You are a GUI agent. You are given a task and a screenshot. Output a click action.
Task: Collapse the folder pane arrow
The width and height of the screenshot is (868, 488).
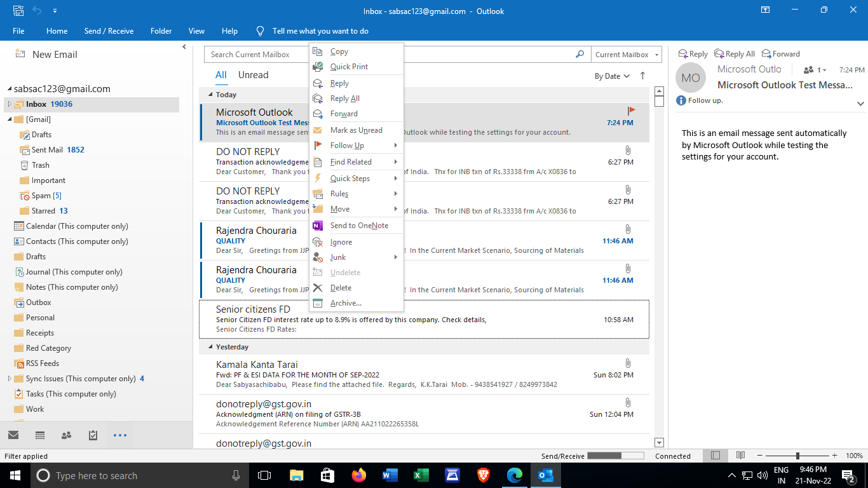pos(184,47)
